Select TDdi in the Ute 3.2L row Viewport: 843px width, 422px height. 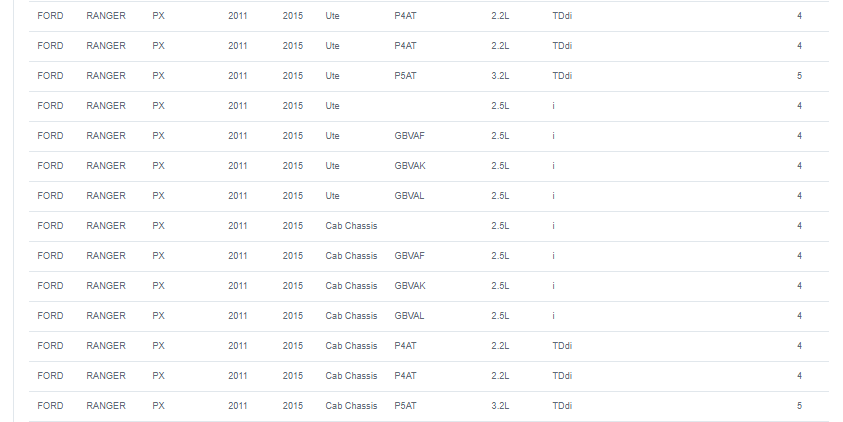[x=562, y=76]
